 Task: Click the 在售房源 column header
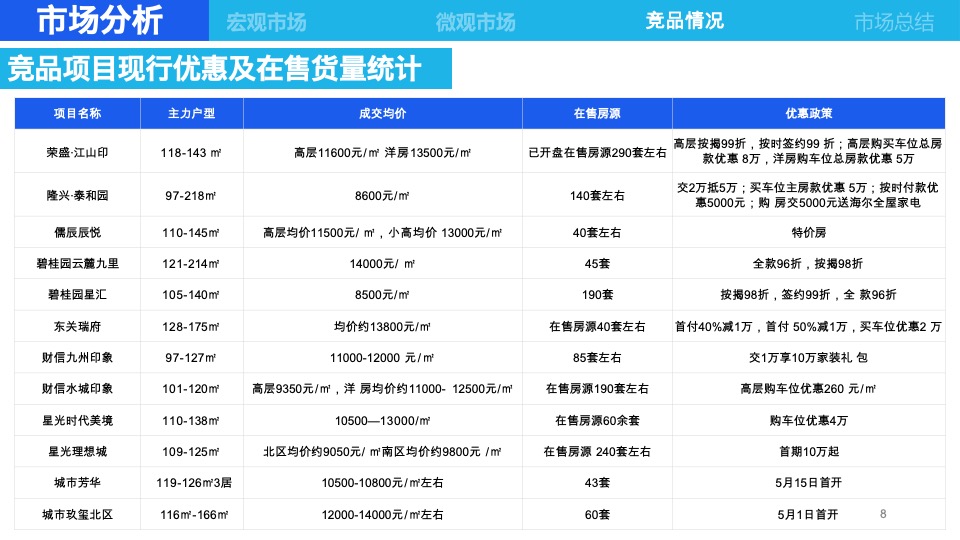click(597, 113)
